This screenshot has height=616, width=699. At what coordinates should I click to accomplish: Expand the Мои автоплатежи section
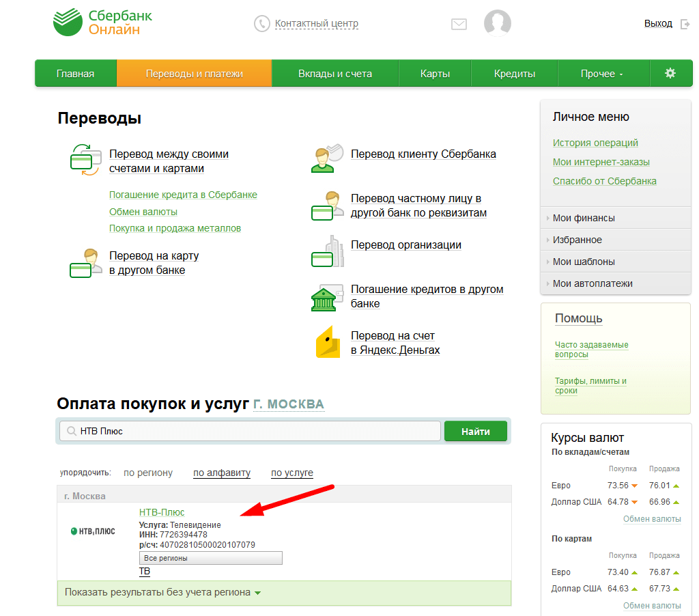[592, 283]
